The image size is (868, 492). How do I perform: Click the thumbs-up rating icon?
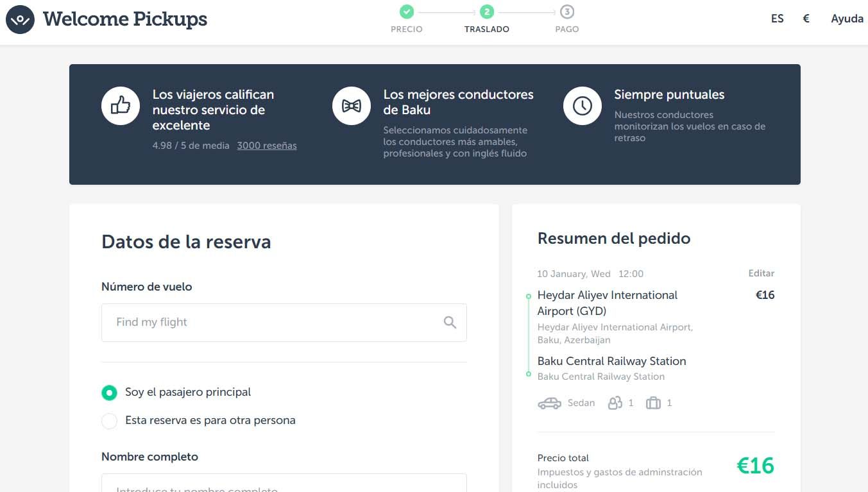(x=121, y=106)
